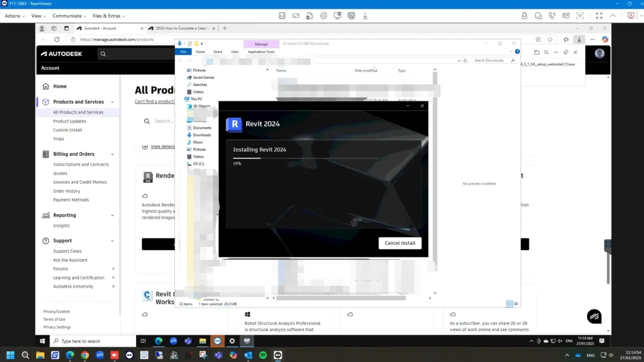The image size is (644, 362).
Task: Open TeamViewer file transfer icon
Action: (525, 16)
